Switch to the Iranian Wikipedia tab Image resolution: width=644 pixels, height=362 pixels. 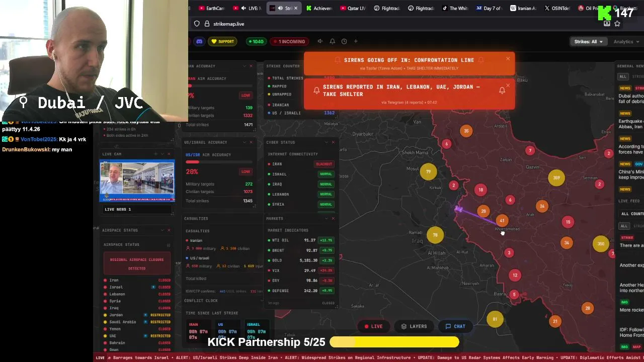click(523, 8)
